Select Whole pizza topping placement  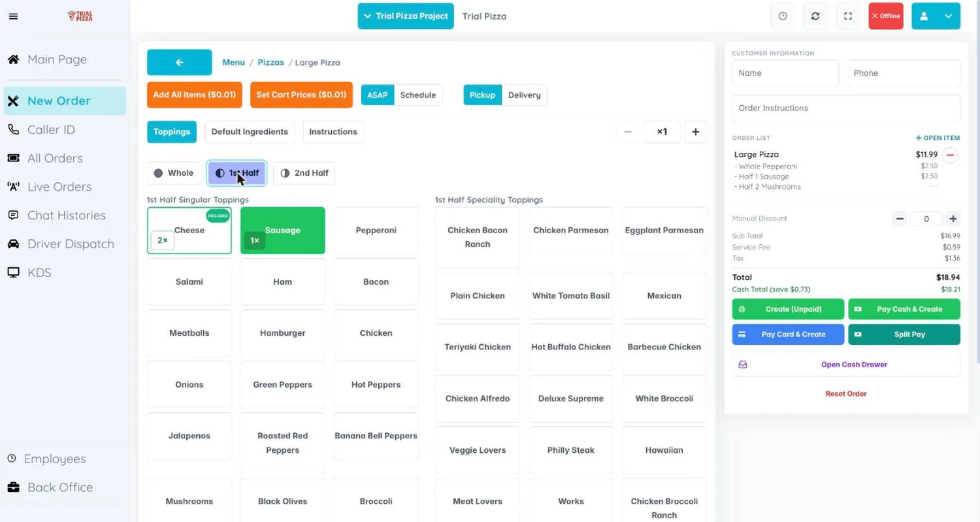174,173
